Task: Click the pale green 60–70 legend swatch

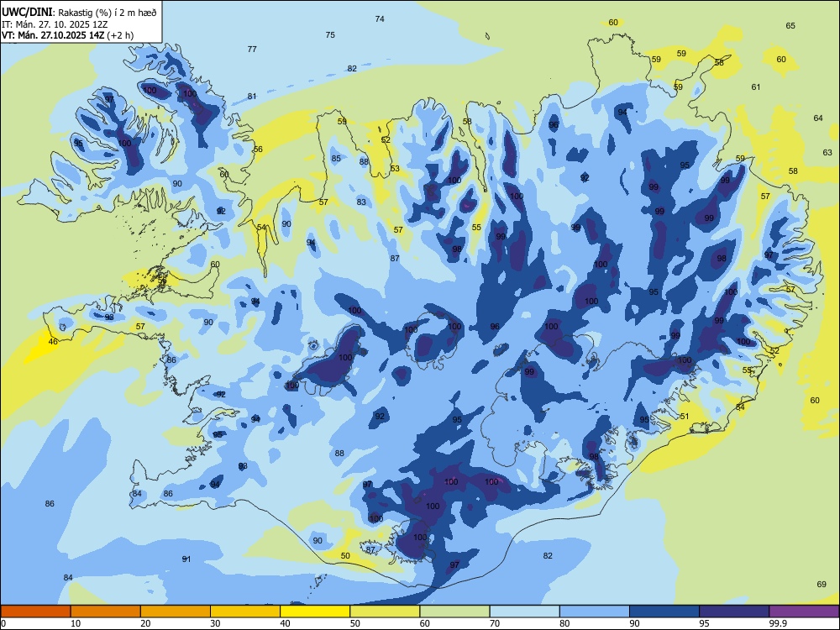Action: [x=454, y=612]
